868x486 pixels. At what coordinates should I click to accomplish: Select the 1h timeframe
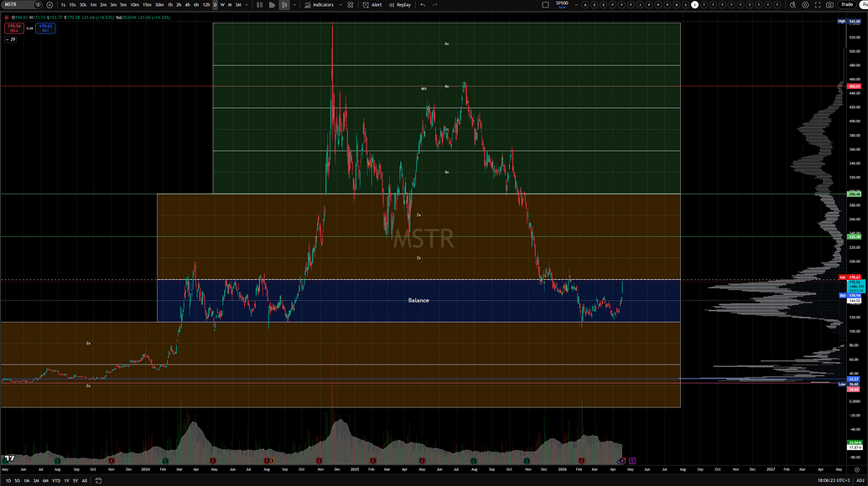point(170,4)
